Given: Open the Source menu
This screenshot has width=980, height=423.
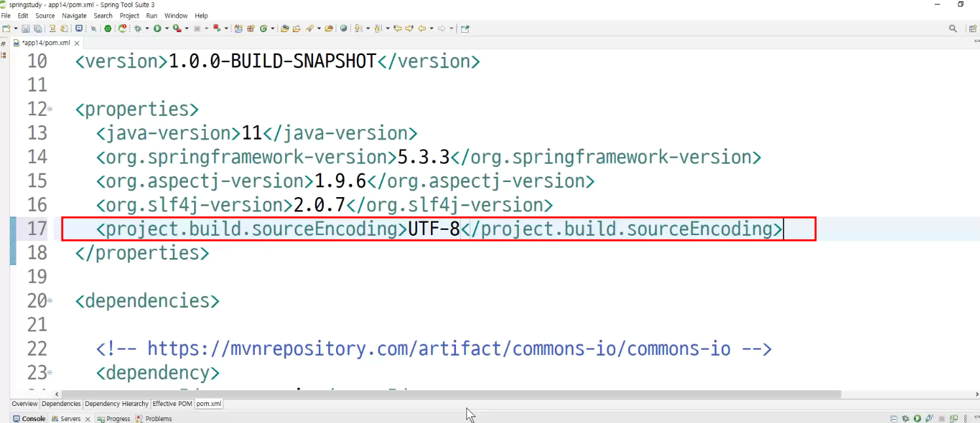Looking at the screenshot, I should tap(45, 16).
